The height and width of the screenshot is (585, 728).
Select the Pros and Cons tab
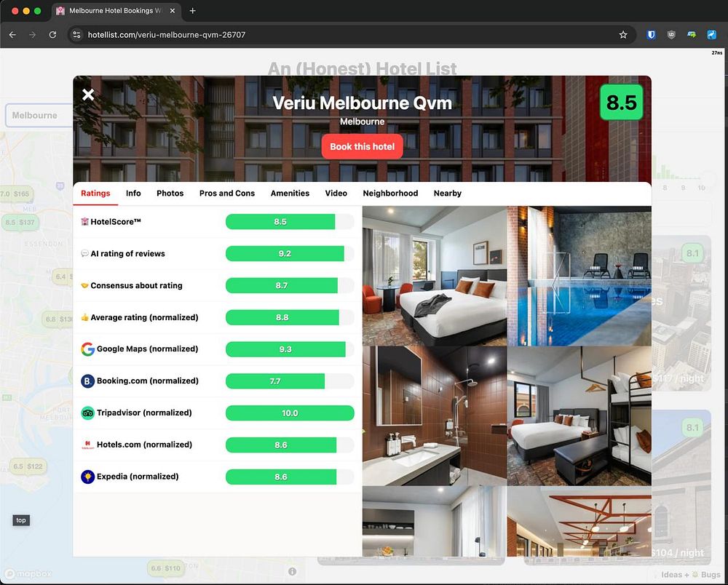(x=227, y=193)
